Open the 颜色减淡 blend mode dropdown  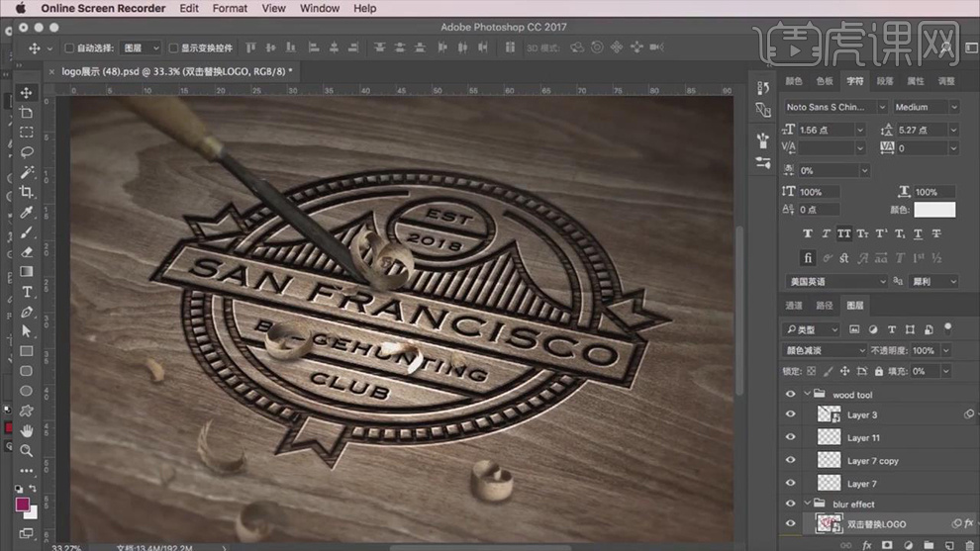point(824,350)
